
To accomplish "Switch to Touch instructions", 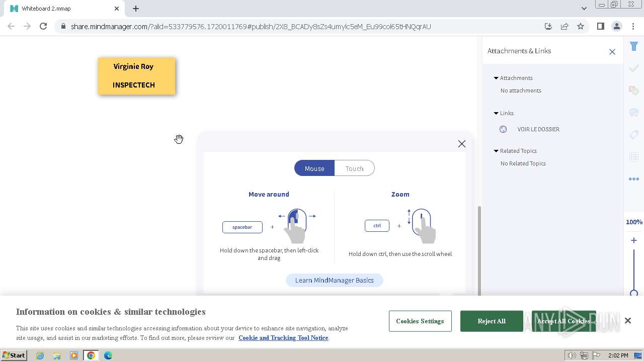I will click(x=354, y=168).
